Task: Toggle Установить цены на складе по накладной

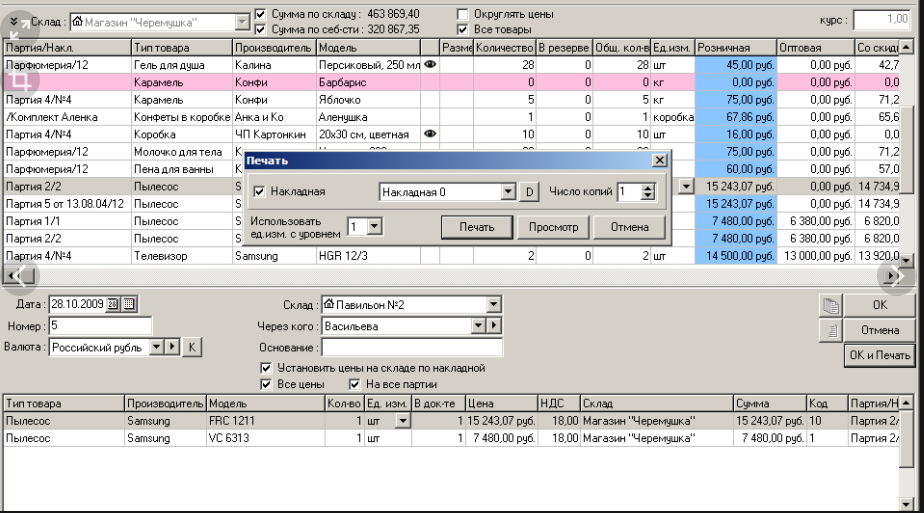Action: pyautogui.click(x=266, y=368)
